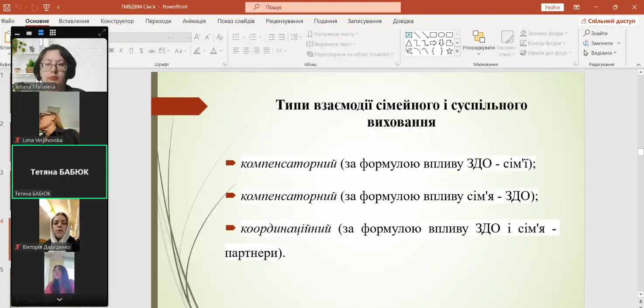Viewport: 644px width, 308px height.
Task: Select the star shape in shapes gallery
Action: click(x=449, y=51)
